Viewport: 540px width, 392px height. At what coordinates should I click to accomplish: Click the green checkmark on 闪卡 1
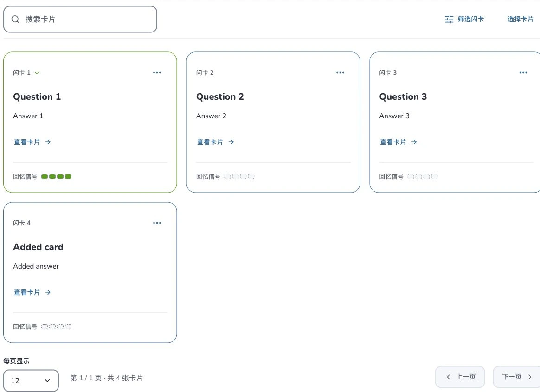(38, 72)
